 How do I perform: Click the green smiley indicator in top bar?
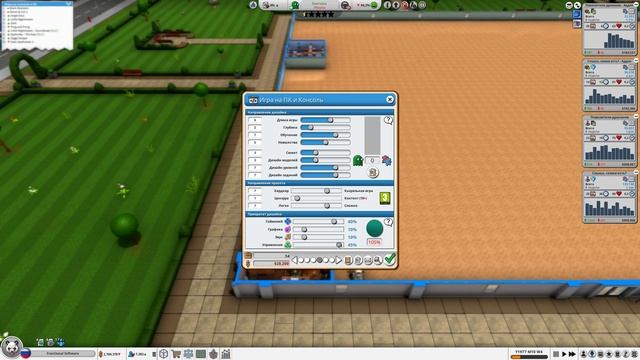(373, 5)
